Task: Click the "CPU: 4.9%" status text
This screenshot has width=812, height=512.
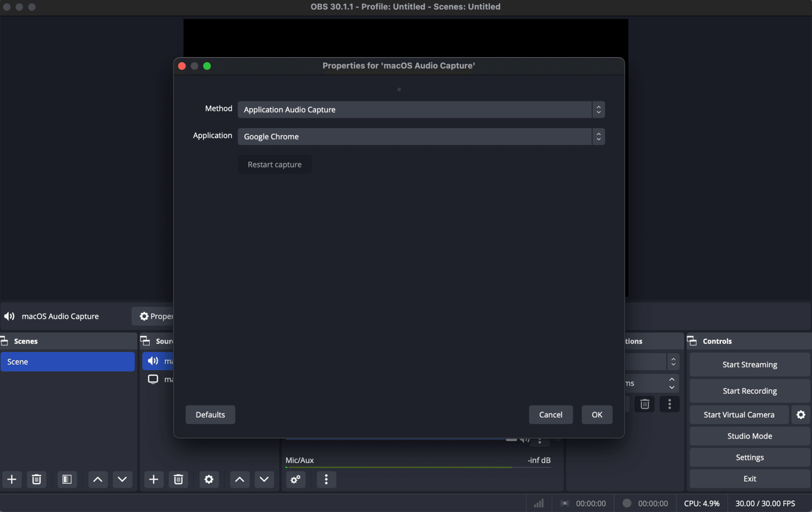Action: [701, 503]
